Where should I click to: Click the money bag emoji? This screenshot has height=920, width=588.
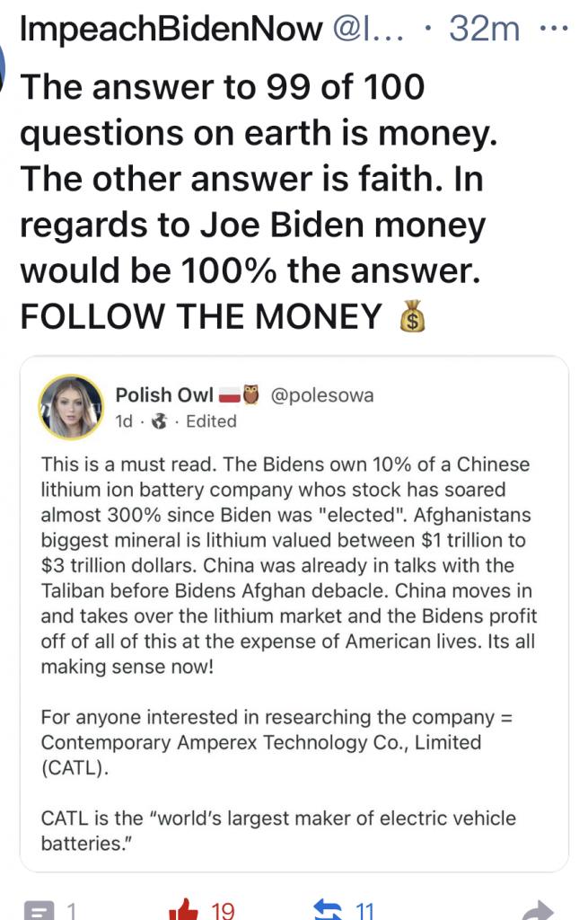click(410, 317)
